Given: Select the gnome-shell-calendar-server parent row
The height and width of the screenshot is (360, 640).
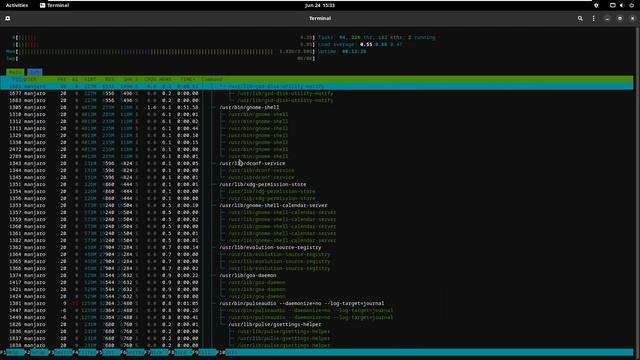Looking at the screenshot, I should (317, 205).
